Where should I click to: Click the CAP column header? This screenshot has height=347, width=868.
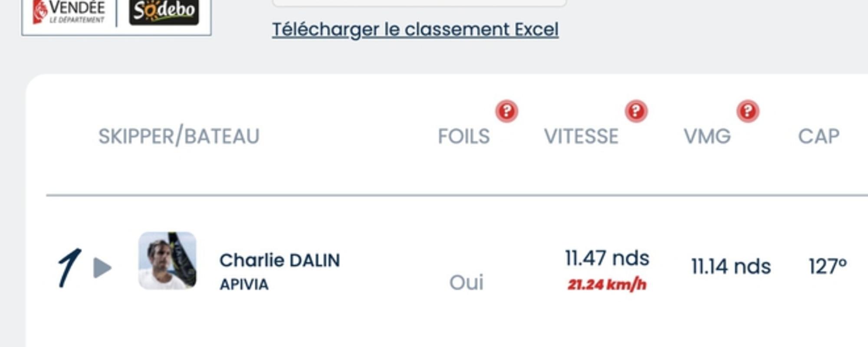(x=819, y=136)
